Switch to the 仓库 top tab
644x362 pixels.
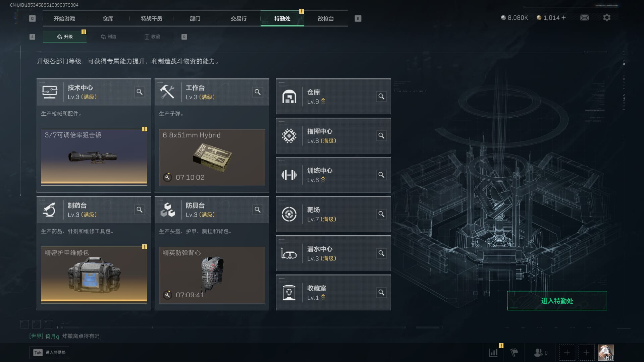click(108, 18)
